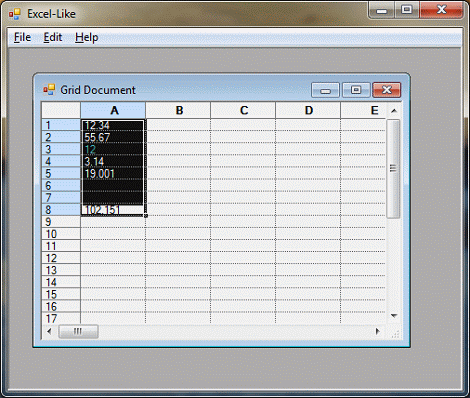Open the Edit menu
Screen dimensions: 470x398
pos(53,37)
